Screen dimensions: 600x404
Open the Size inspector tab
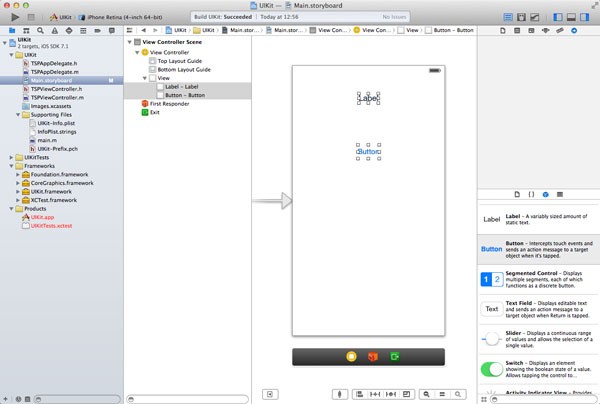click(x=559, y=31)
